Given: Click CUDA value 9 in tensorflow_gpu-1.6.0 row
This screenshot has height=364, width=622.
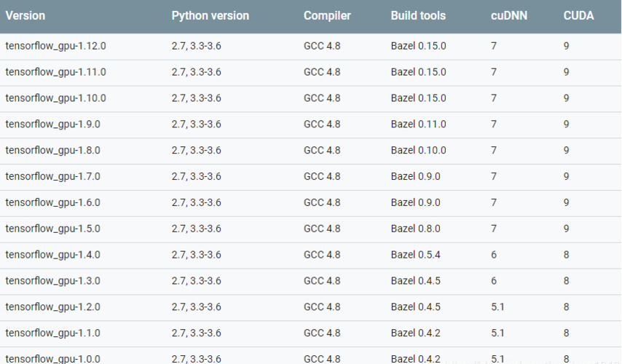Looking at the screenshot, I should tap(566, 202).
